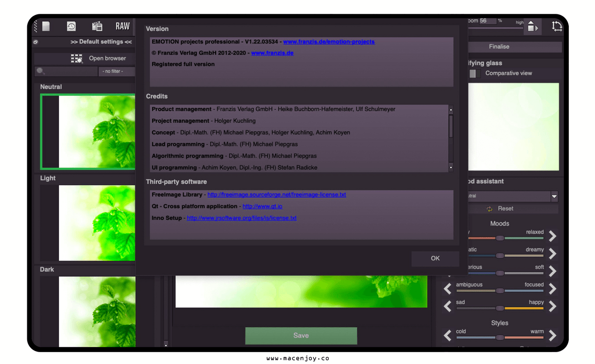Select the Neutral preset thumbnail
Image resolution: width=595 pixels, height=364 pixels.
coord(88,131)
